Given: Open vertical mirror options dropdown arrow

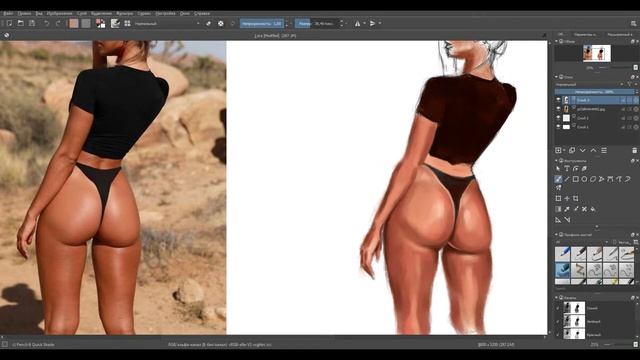Looking at the screenshot, I should click(380, 23).
